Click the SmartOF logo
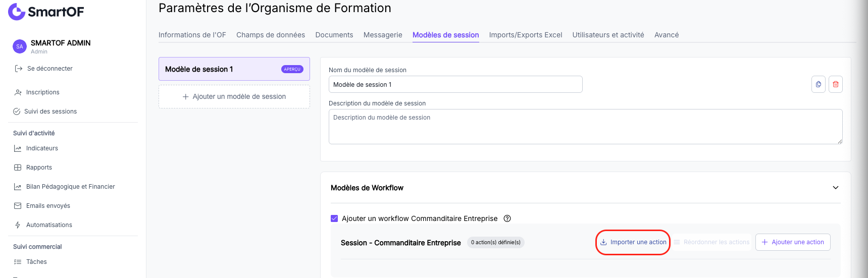 [x=46, y=12]
